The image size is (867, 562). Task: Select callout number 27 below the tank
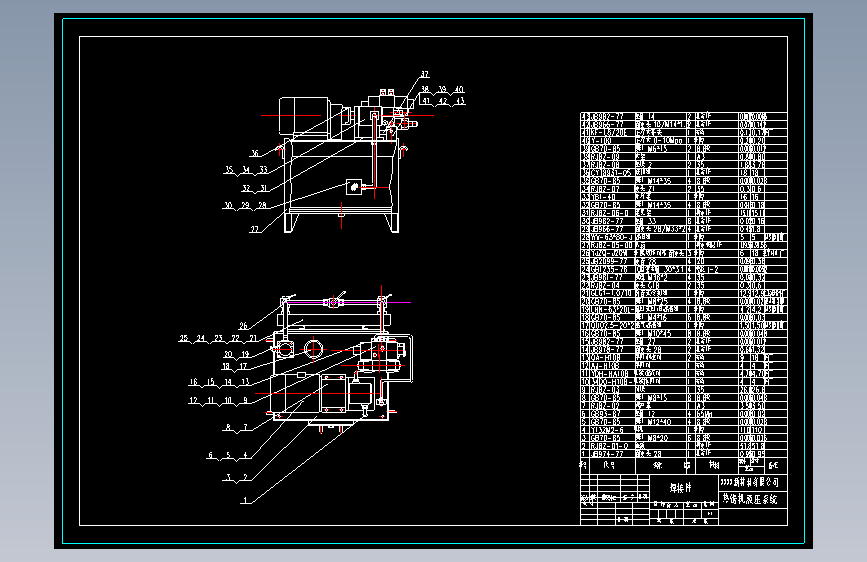254,229
